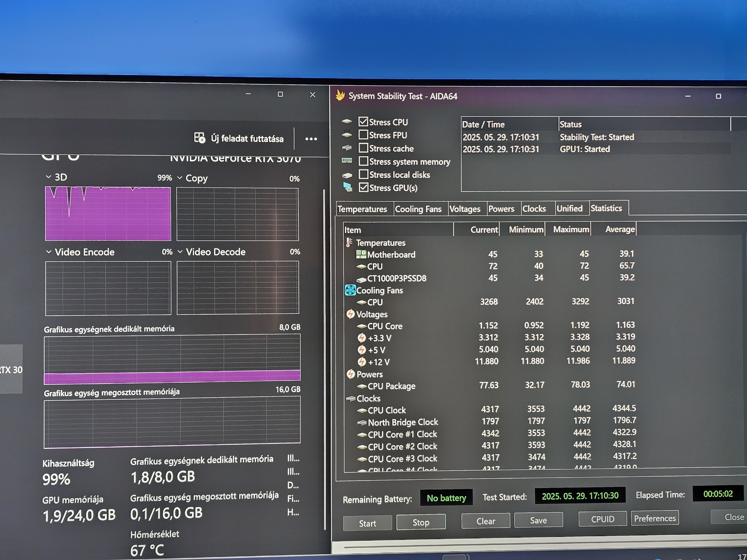Click the Average column header
747x560 pixels.
click(x=615, y=229)
